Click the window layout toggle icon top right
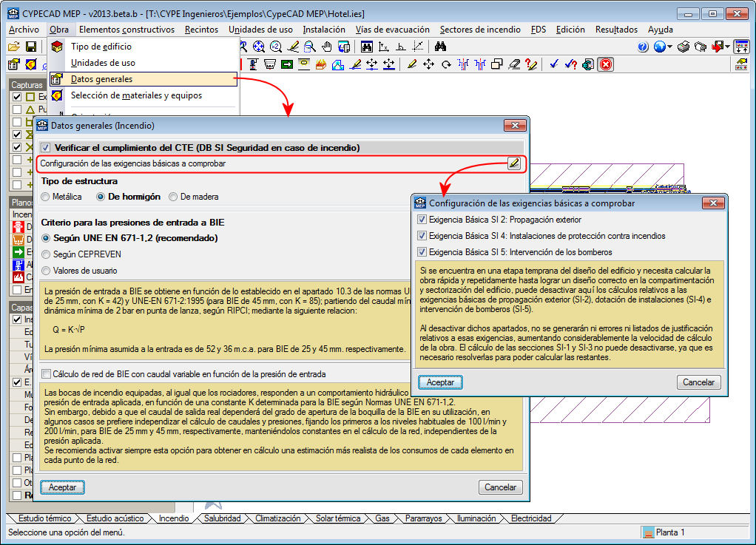Screen dimensions: 756x545 point(741,47)
